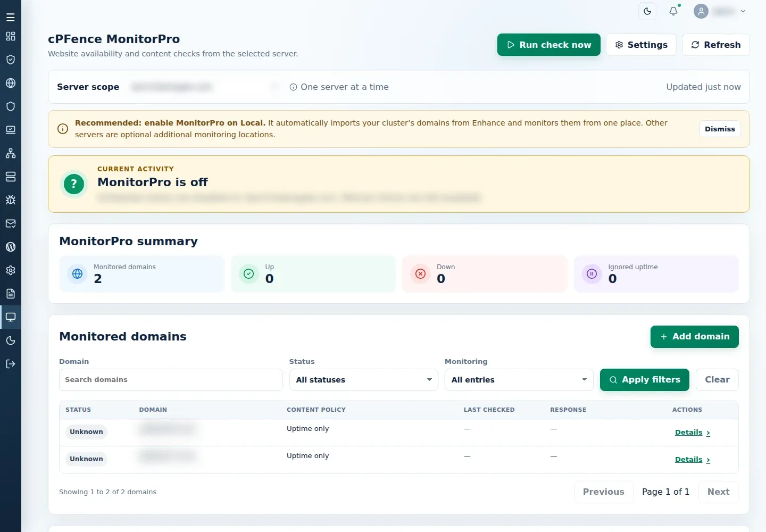This screenshot has width=766, height=532.
Task: Click the question mark icon in Current Activity
Action: click(74, 184)
